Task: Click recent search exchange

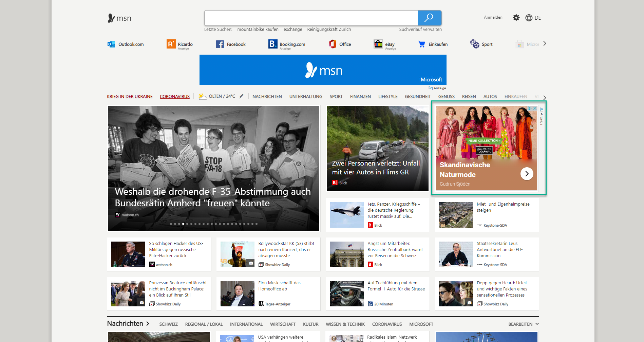Action: (x=293, y=30)
